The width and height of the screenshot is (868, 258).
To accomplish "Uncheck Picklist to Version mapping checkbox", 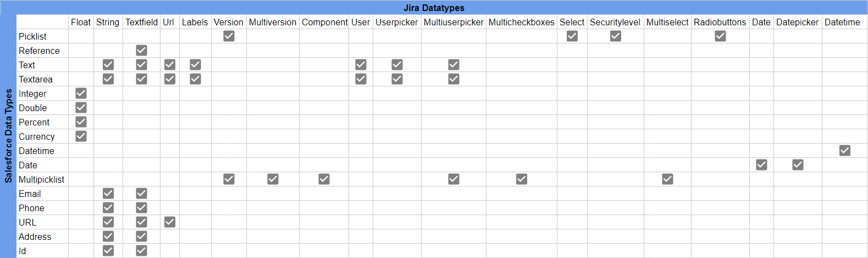I will (x=229, y=36).
